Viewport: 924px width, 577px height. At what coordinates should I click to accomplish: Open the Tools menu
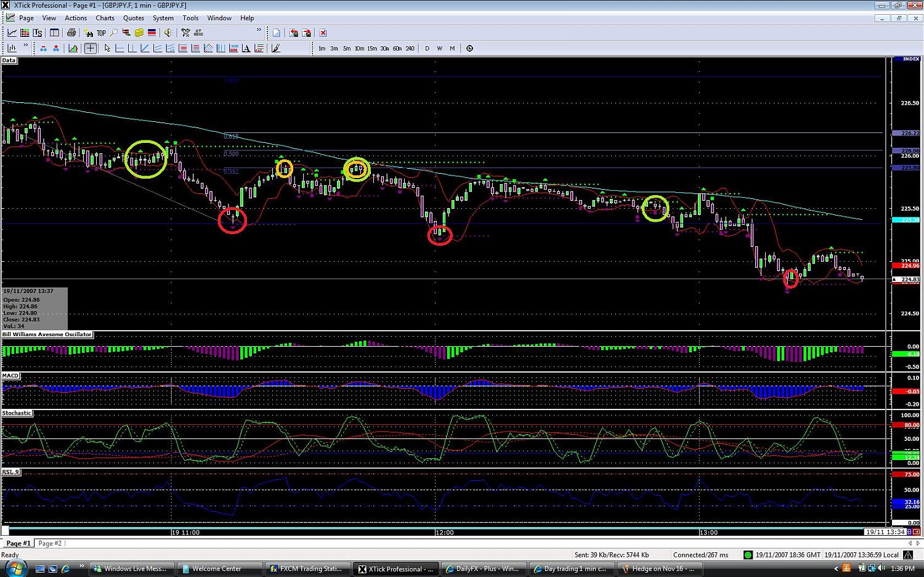[190, 18]
